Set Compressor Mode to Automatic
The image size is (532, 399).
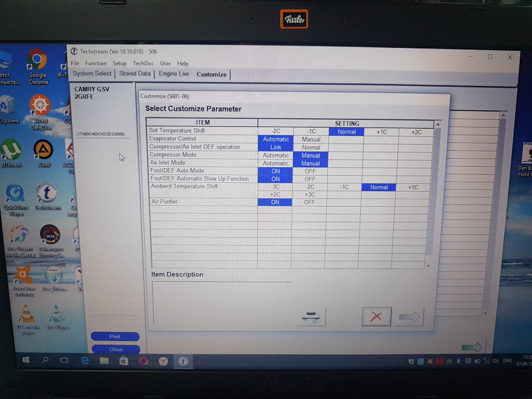tap(275, 155)
